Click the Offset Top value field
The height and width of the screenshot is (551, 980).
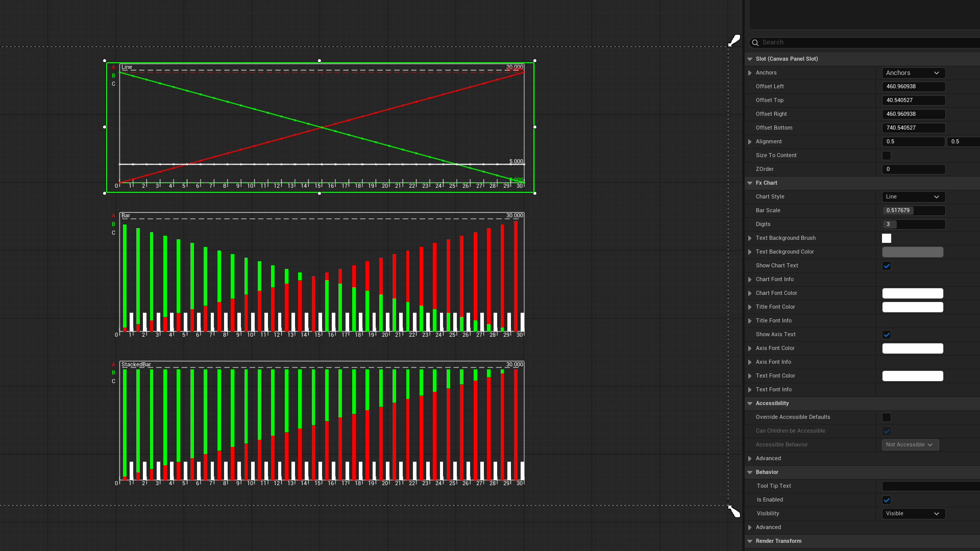pyautogui.click(x=914, y=101)
